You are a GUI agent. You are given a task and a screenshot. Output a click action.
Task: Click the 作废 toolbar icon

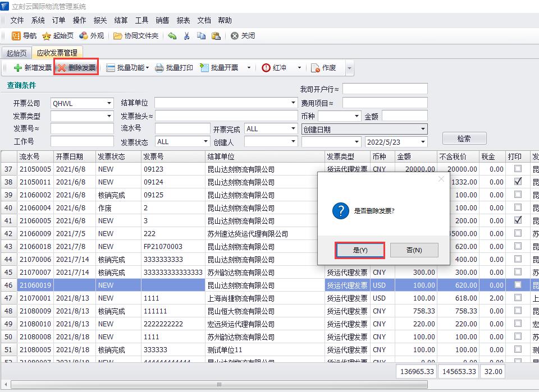pos(315,68)
